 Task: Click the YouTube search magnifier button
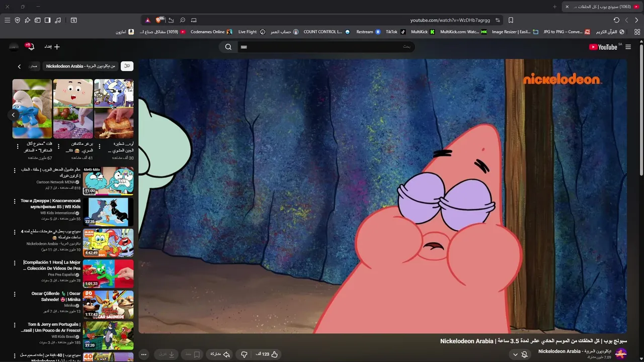[228, 47]
